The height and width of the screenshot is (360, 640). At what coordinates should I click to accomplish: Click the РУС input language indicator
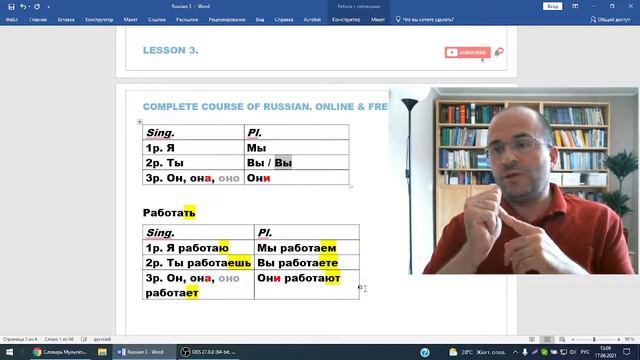585,352
